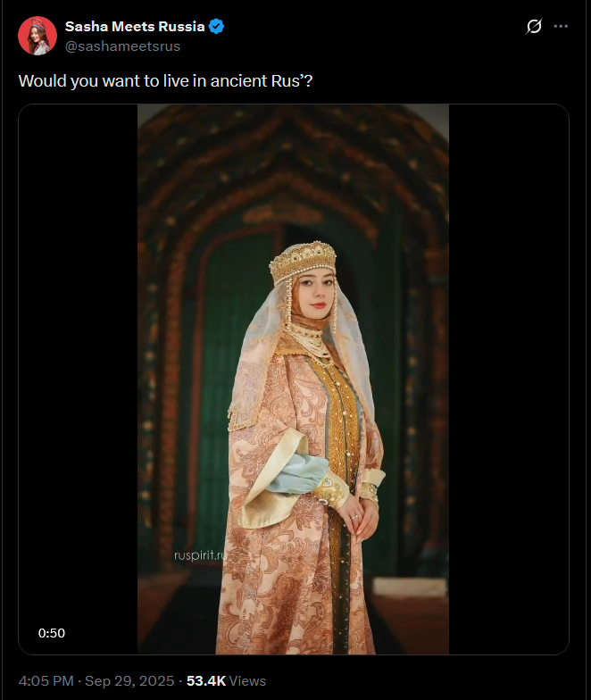Click the white stone step behind the woman

tap(410, 587)
